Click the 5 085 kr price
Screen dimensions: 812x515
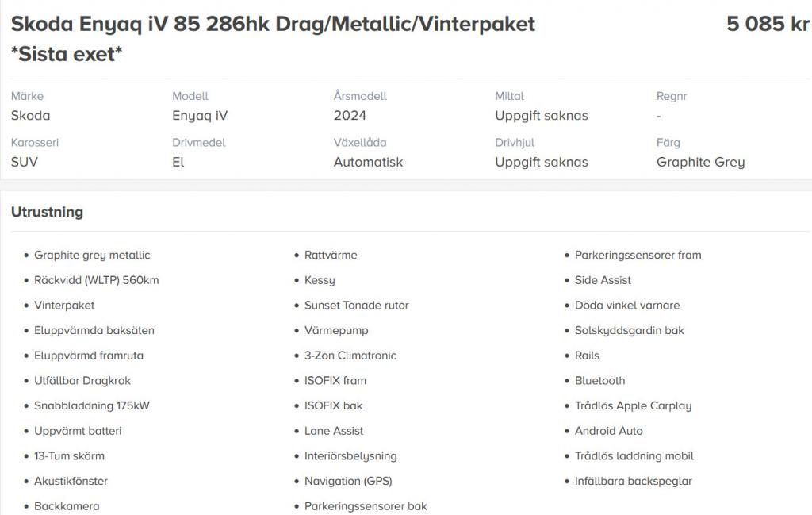(x=768, y=24)
